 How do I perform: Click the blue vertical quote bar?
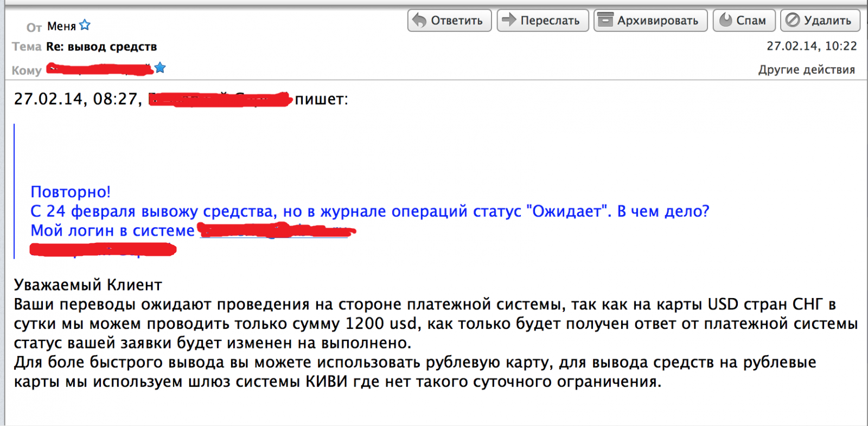point(14,191)
